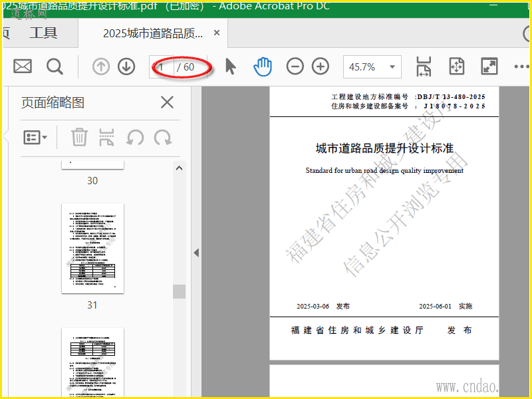The image size is (532, 399).
Task: Rotate pages counterclockwise
Action: tap(135, 138)
